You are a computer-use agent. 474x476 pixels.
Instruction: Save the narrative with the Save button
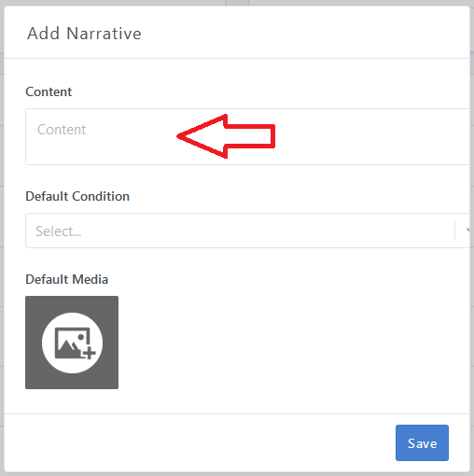click(422, 442)
